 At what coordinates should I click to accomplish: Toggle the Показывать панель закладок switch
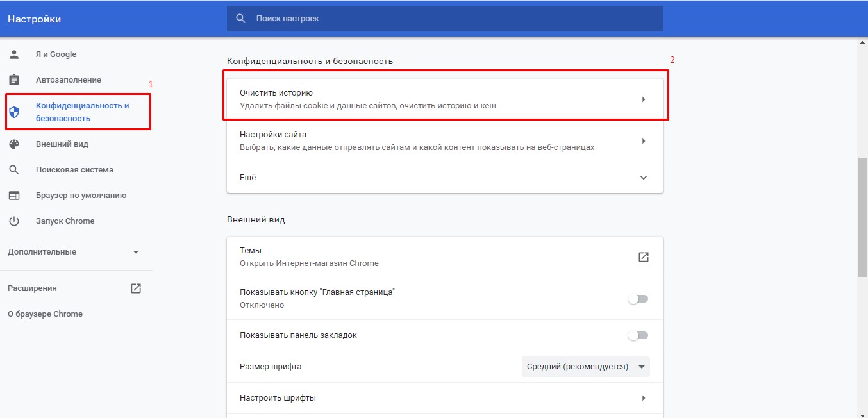[638, 335]
